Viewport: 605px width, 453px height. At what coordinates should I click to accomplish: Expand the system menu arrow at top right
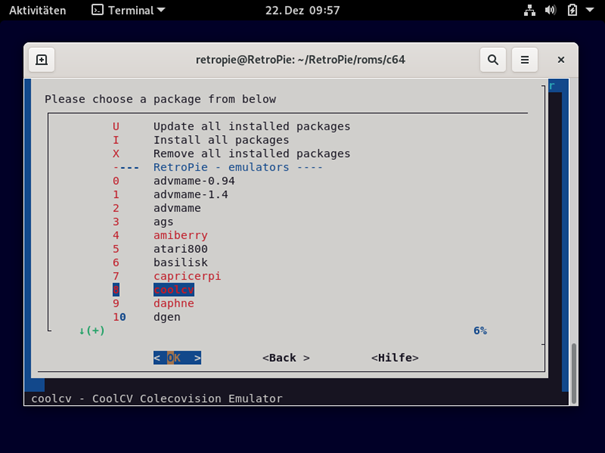[x=590, y=10]
